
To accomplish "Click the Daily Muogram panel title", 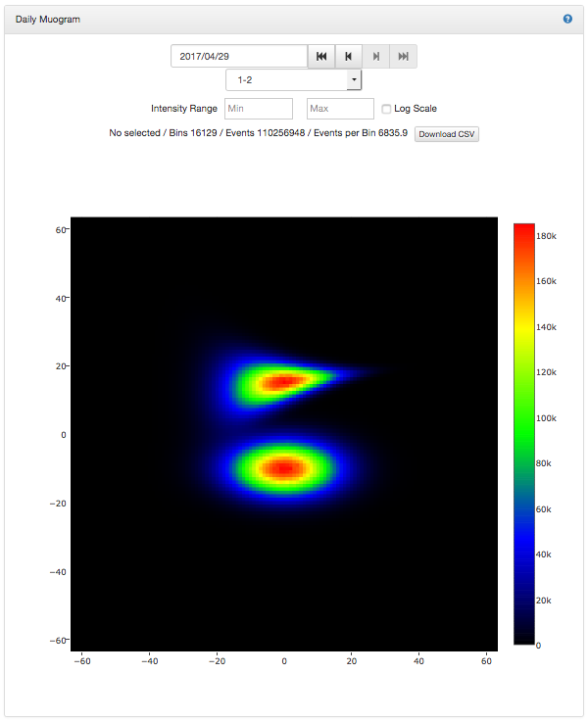I will [x=48, y=20].
